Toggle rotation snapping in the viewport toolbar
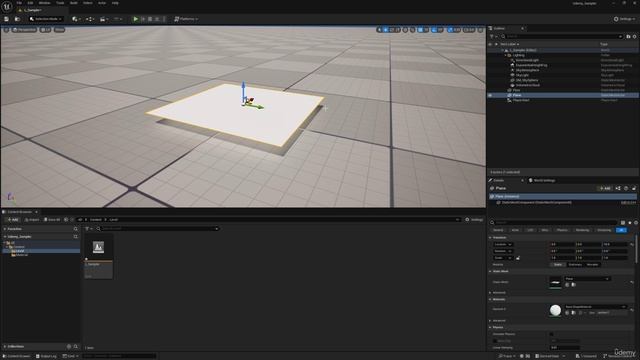Image resolution: width=640 pixels, height=360 pixels. (434, 30)
